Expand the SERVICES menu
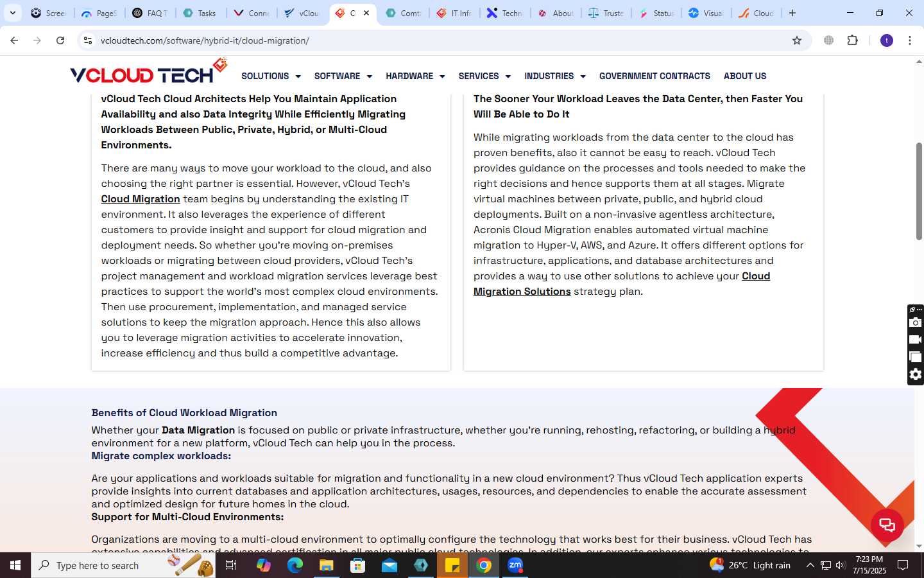Image resolution: width=924 pixels, height=578 pixels. pos(484,76)
